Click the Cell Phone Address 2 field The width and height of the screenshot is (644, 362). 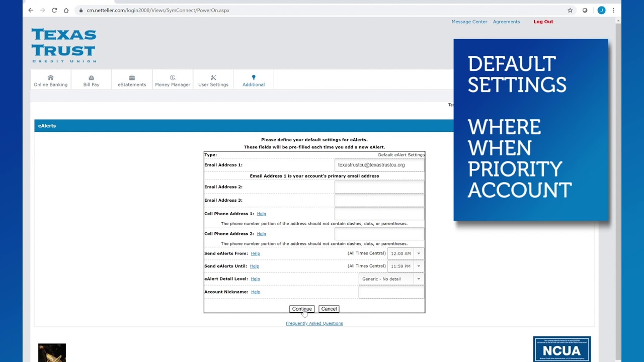pyautogui.click(x=379, y=234)
